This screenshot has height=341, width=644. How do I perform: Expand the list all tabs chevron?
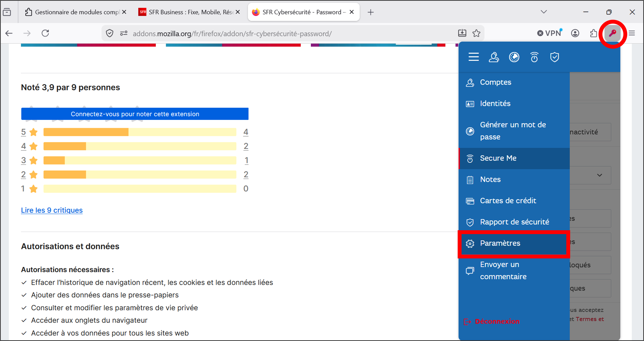(x=544, y=12)
